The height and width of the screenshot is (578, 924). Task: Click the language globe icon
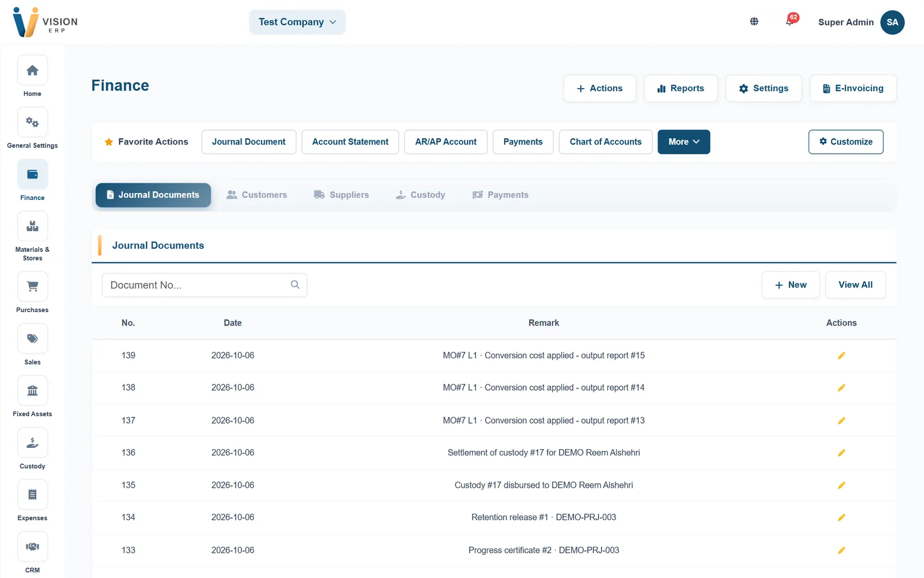(754, 22)
